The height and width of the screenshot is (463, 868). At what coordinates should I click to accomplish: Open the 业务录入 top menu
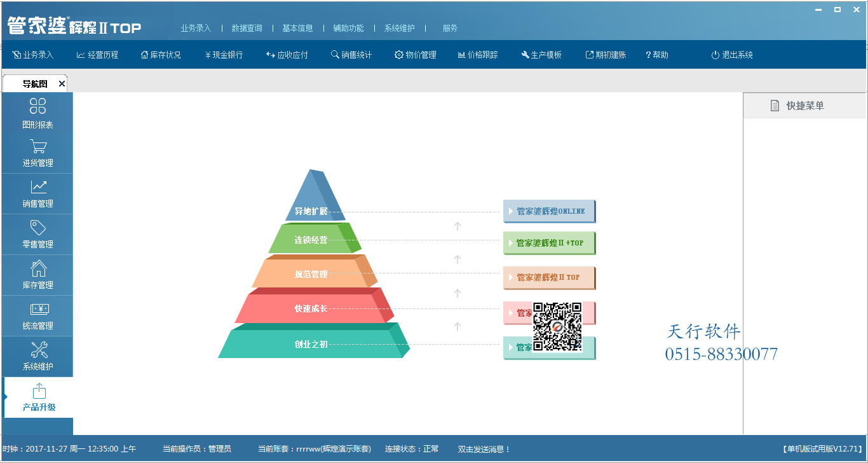pyautogui.click(x=196, y=28)
